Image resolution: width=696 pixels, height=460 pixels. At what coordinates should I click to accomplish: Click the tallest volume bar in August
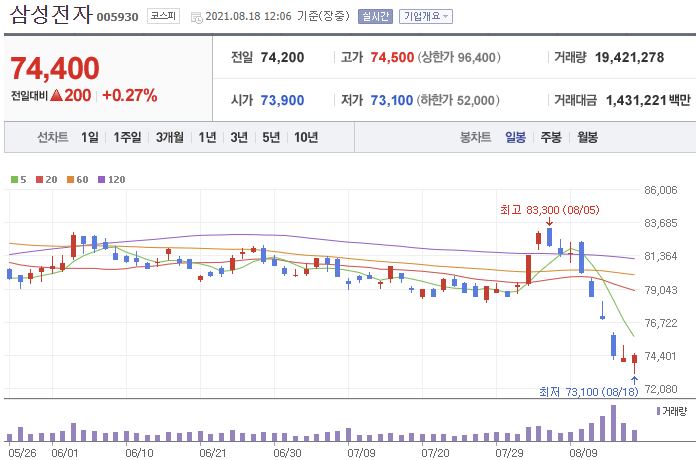613,423
